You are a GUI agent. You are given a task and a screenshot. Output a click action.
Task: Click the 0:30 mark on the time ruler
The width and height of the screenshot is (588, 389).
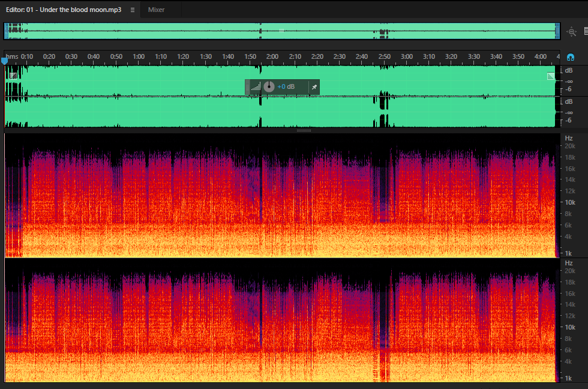[x=71, y=56]
